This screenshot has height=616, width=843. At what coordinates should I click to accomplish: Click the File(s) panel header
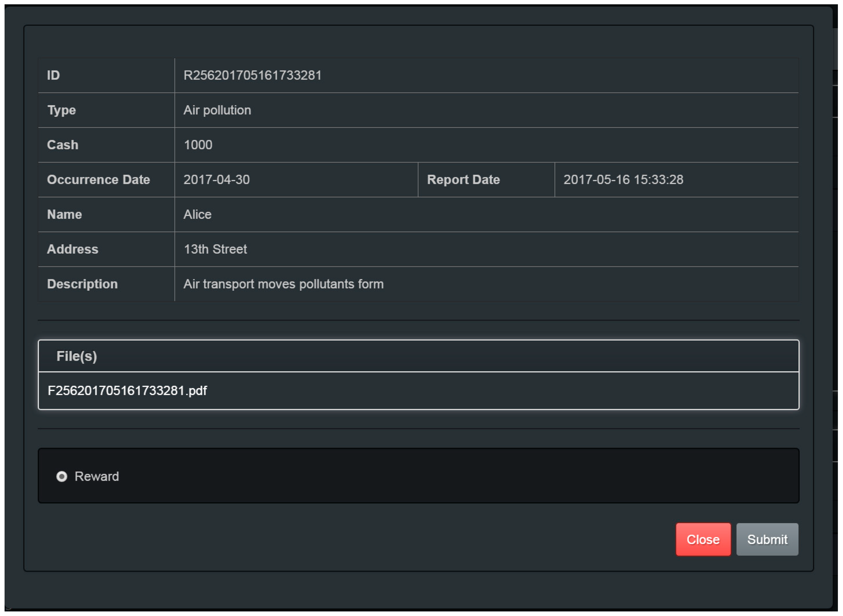coord(77,356)
